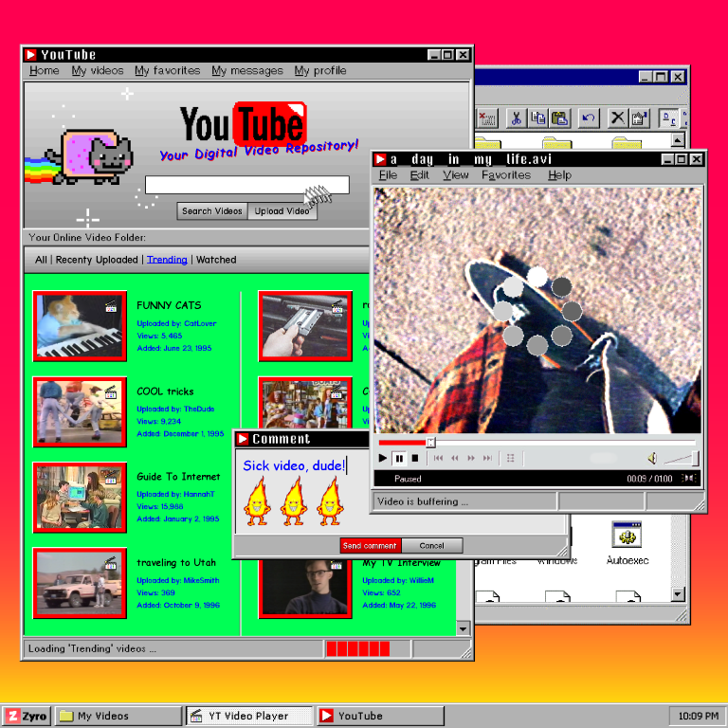The width and height of the screenshot is (728, 728).
Task: Switch to My Videos taskbar item
Action: point(118,716)
